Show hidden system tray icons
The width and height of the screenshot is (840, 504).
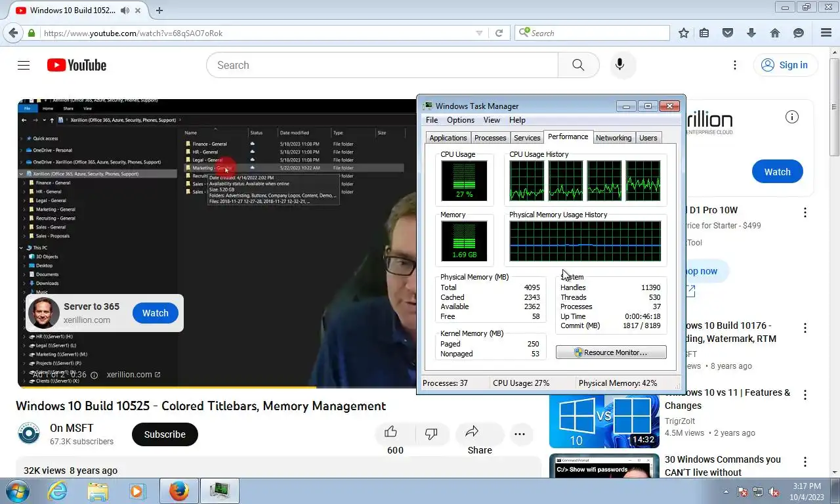pos(726,492)
